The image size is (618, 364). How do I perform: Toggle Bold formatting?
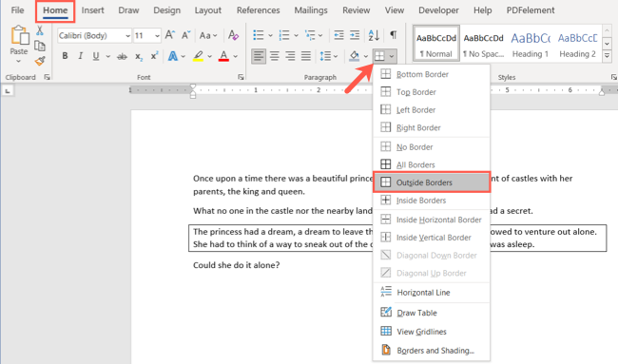65,56
